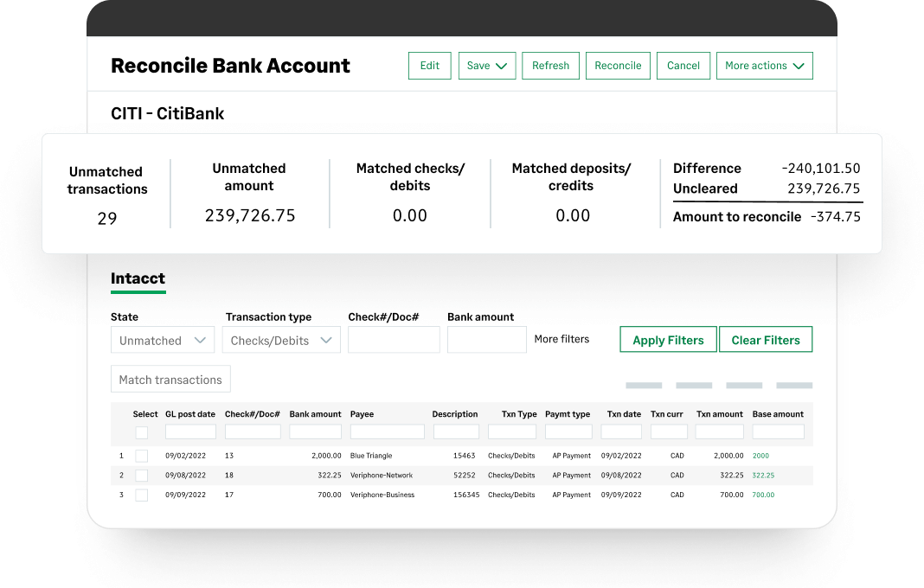The height and width of the screenshot is (588, 924).
Task: Sort by the Txn date column header
Action: point(624,414)
